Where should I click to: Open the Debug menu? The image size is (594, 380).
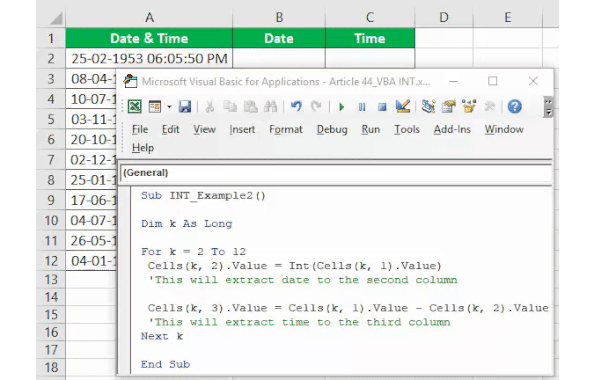click(x=332, y=130)
